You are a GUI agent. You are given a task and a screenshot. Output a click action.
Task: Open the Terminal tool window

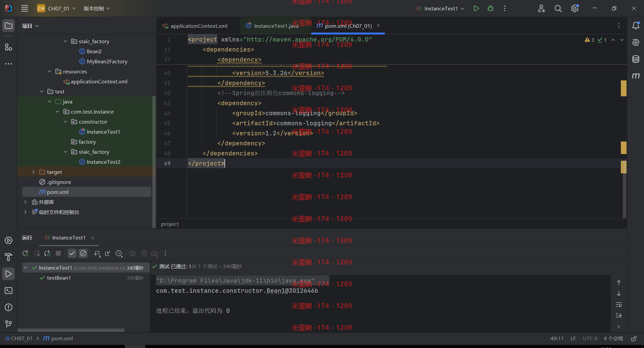(x=8, y=291)
